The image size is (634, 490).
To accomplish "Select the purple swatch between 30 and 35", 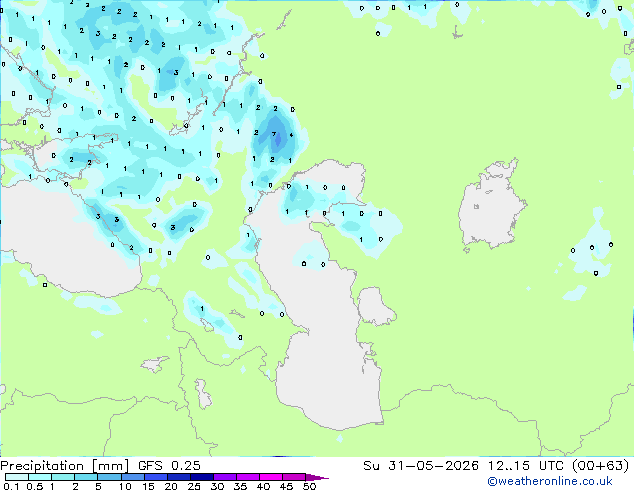I will (224, 477).
